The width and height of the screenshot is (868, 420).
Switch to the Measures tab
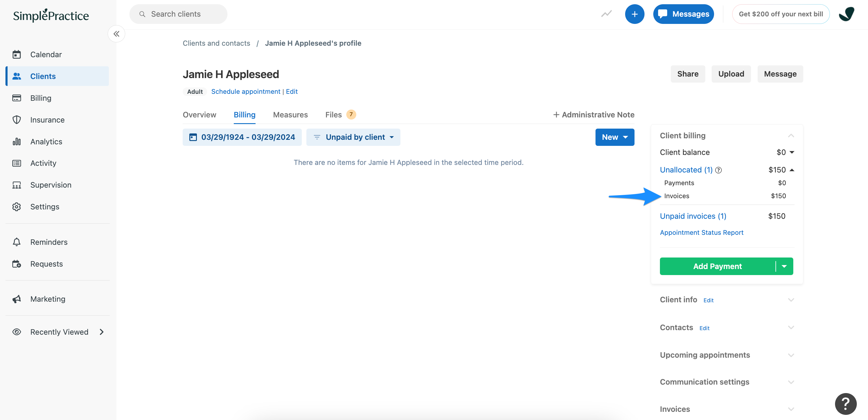290,115
